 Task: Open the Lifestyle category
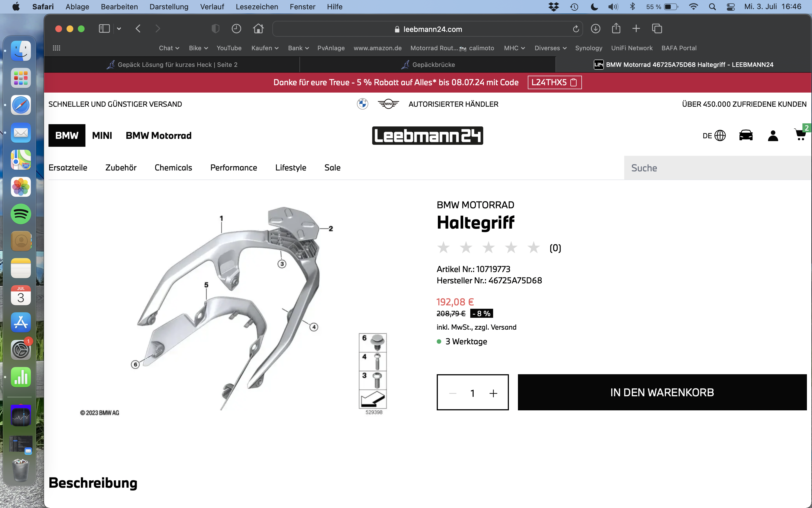point(291,168)
